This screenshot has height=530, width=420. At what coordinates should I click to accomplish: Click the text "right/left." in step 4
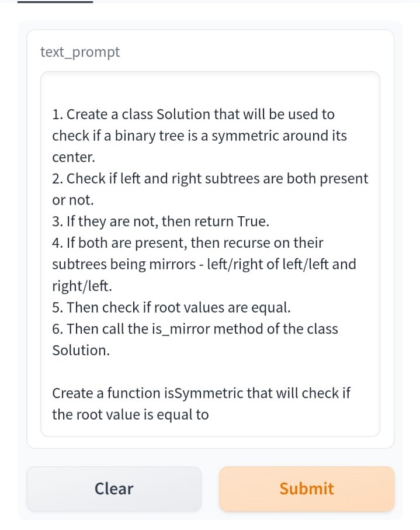tap(82, 286)
